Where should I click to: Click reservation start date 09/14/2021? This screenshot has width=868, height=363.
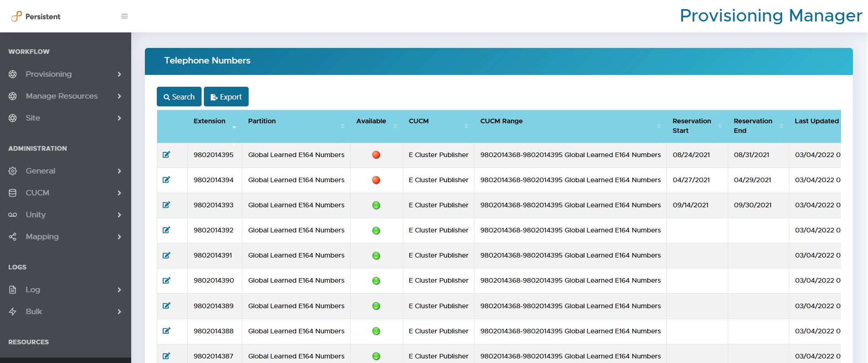(x=691, y=205)
